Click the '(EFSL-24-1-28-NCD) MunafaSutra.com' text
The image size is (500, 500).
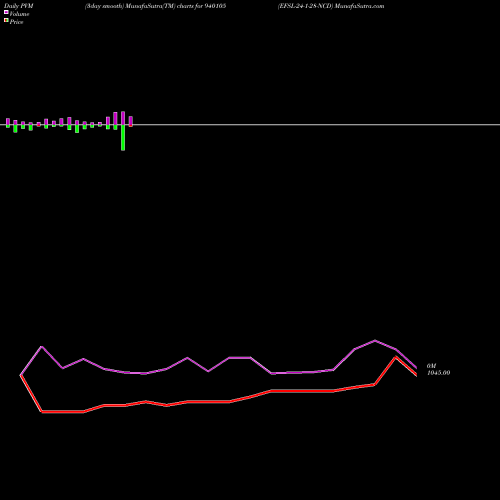pyautogui.click(x=331, y=6)
